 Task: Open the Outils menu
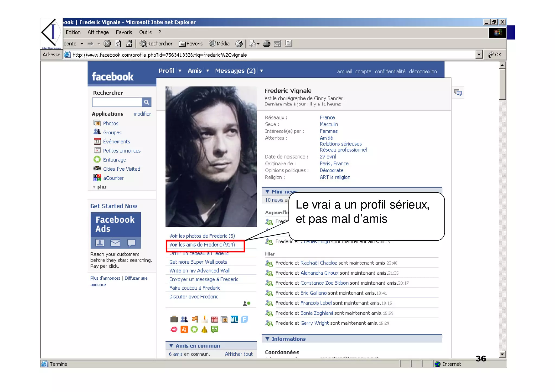pyautogui.click(x=145, y=32)
